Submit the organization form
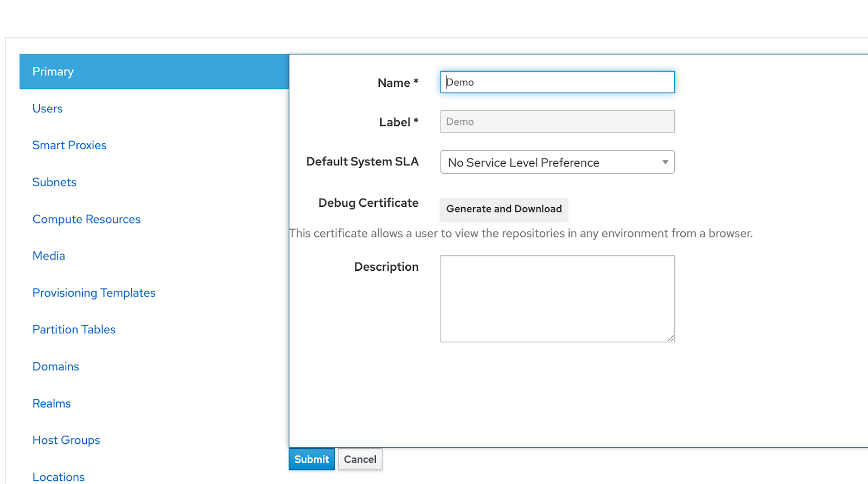This screenshot has height=484, width=868. [x=311, y=459]
